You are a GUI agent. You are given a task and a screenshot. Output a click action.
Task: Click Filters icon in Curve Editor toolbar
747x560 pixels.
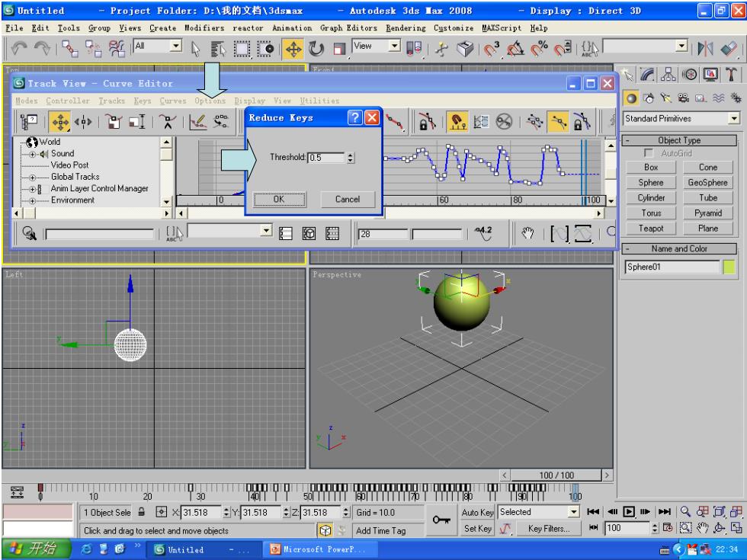tap(28, 122)
